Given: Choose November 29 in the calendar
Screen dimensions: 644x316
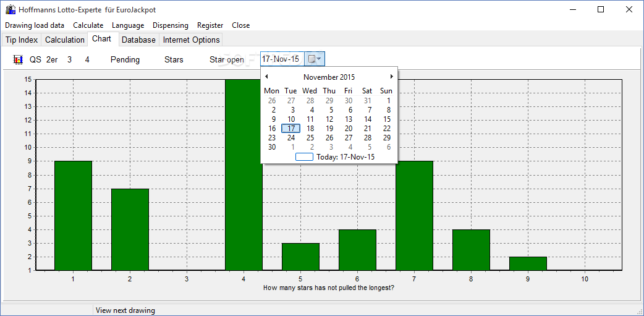Looking at the screenshot, I should 387,138.
